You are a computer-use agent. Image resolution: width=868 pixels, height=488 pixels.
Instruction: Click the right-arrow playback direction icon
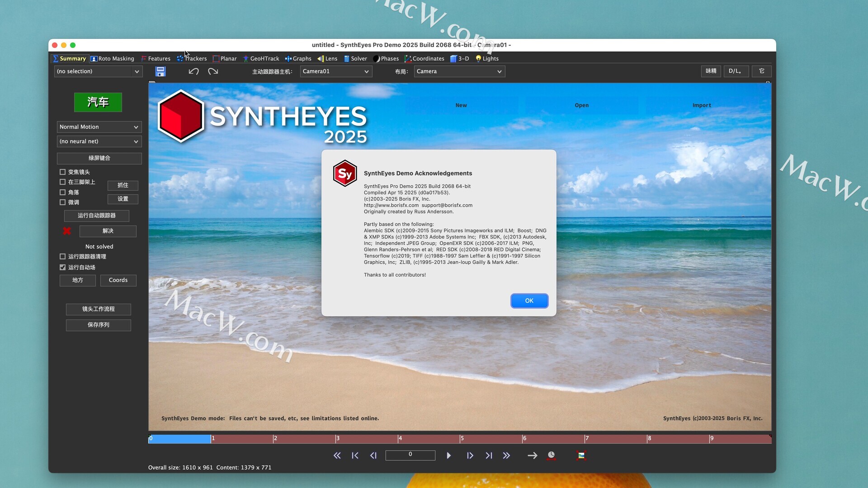click(533, 455)
